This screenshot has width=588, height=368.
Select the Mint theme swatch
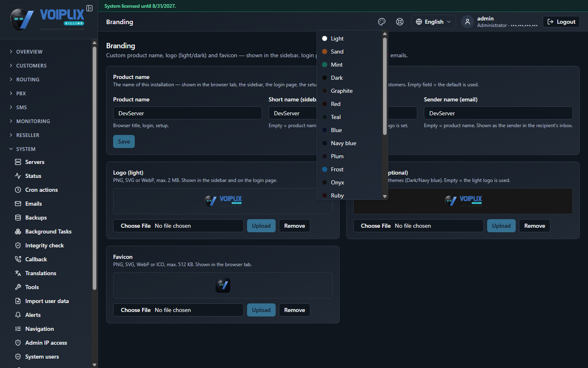325,65
